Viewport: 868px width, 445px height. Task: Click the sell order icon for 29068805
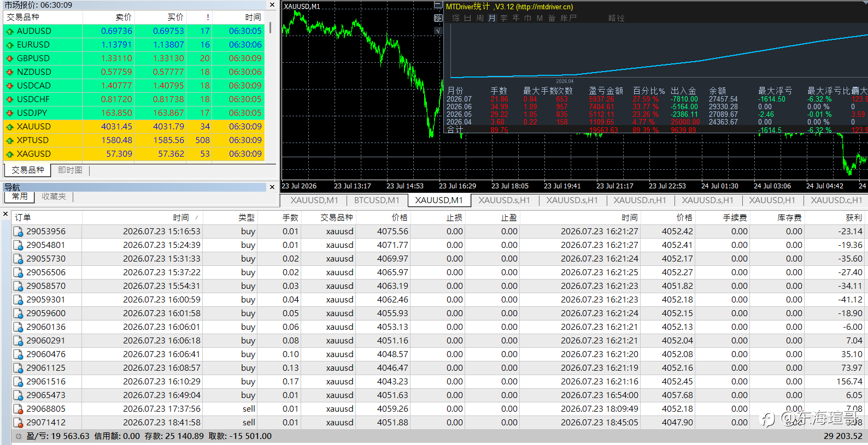18,409
